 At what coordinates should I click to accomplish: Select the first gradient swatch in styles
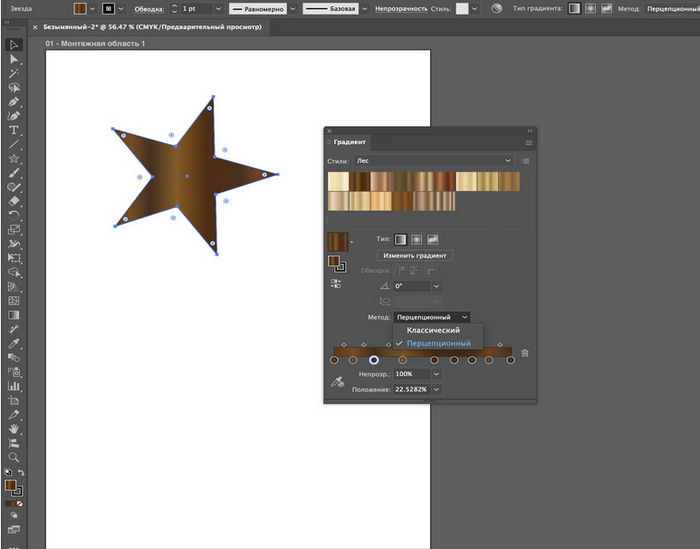[x=336, y=181]
